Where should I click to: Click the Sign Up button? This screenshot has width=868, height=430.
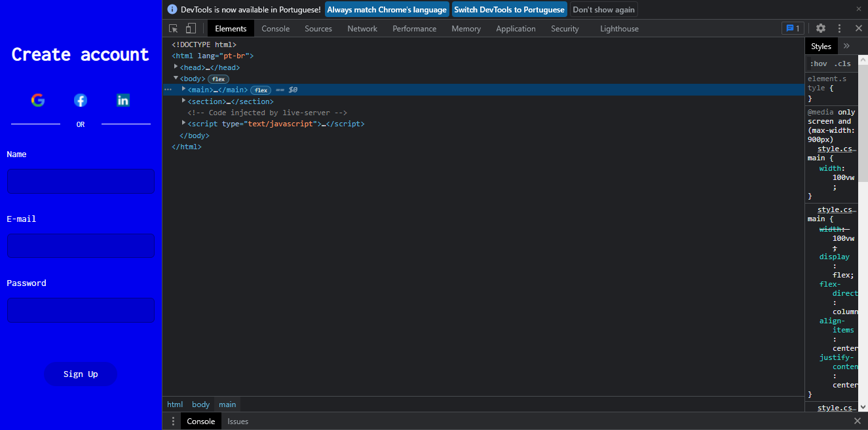(x=81, y=374)
